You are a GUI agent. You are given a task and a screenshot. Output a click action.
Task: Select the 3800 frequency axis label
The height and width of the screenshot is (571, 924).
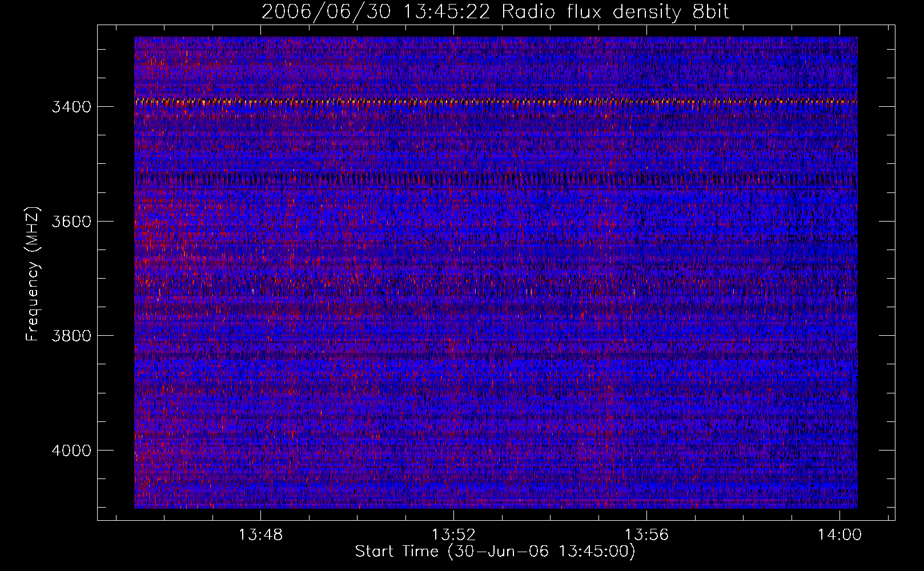tap(71, 336)
